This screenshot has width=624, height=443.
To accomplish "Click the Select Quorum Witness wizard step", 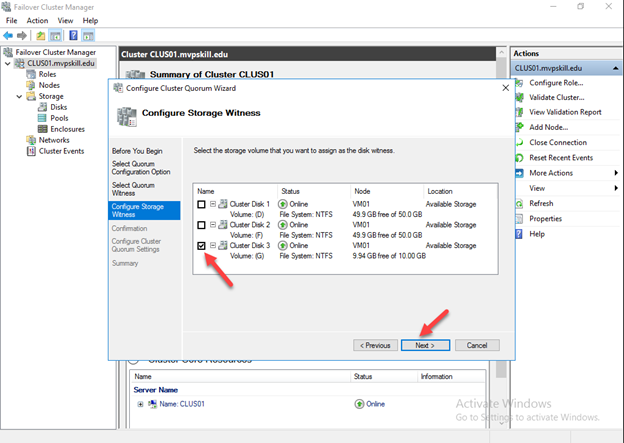I will coord(133,189).
